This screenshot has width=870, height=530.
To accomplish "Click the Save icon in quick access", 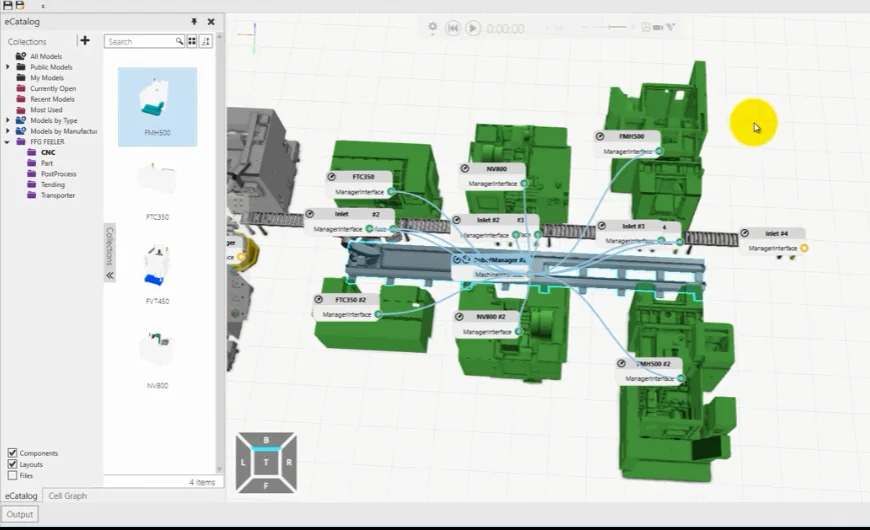I will point(8,5).
